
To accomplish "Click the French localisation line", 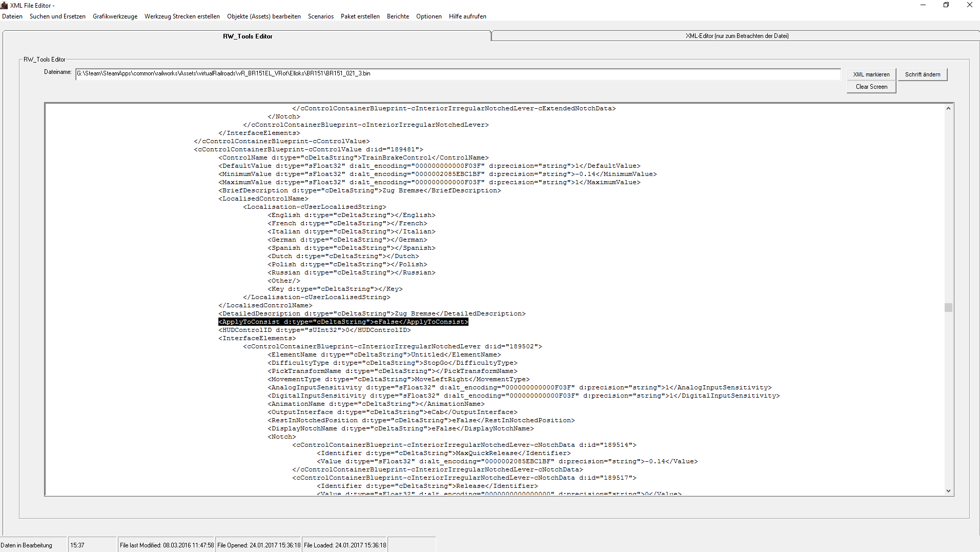I will 348,223.
